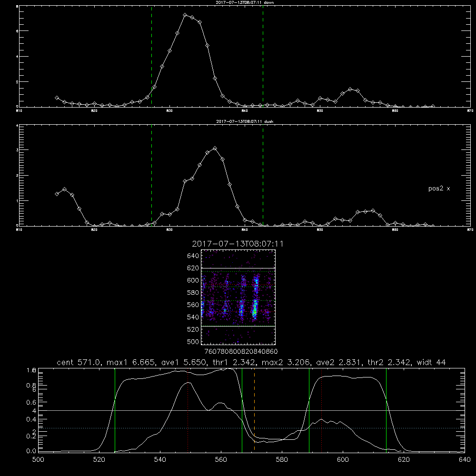Click the right green dashed line in dusk plot
This screenshot has height=476, width=476.
[x=263, y=175]
